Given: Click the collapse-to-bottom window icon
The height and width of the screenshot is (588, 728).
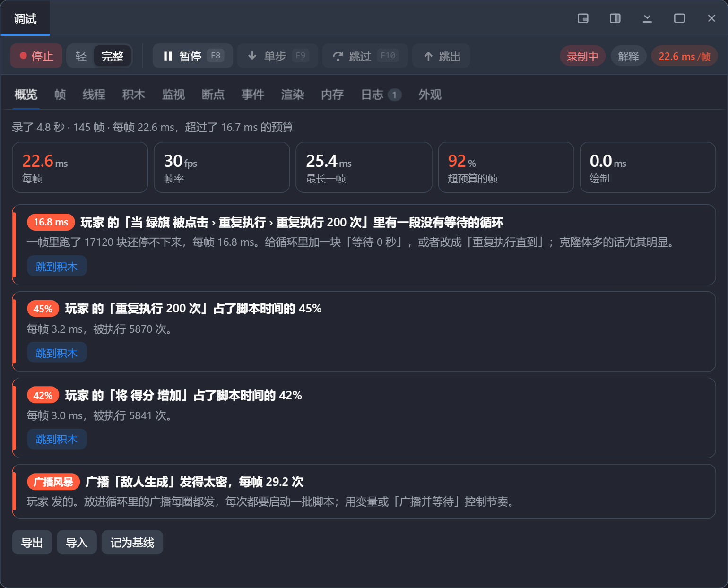Looking at the screenshot, I should (647, 18).
